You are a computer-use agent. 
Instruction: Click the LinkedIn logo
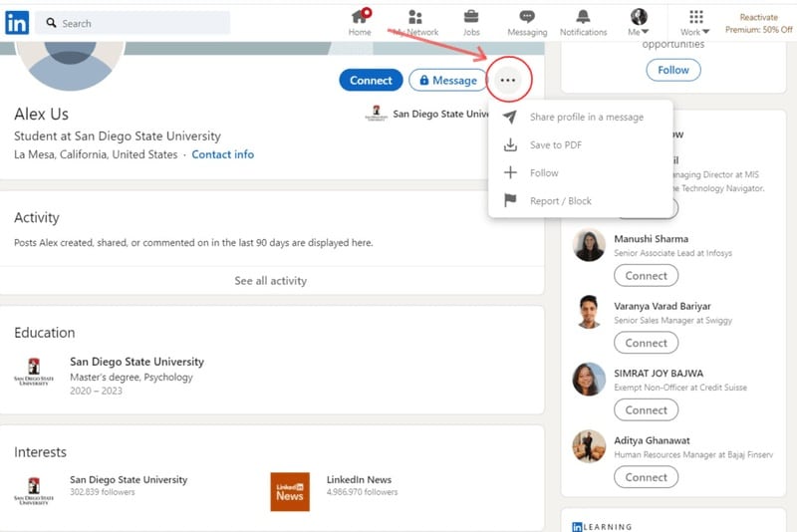[x=17, y=23]
